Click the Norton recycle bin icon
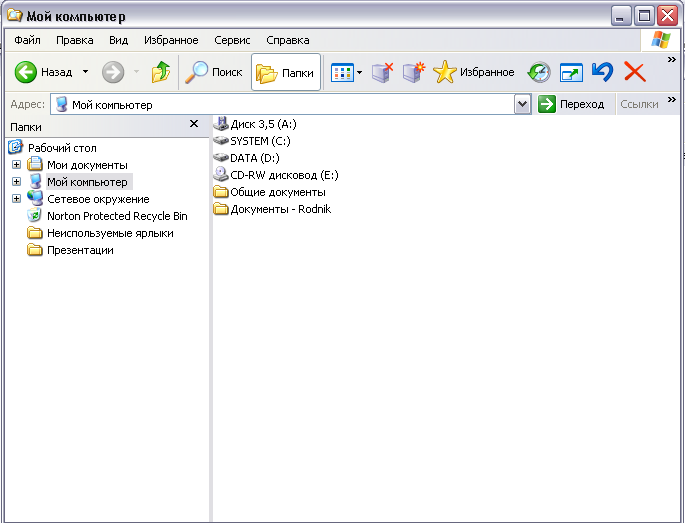 34,215
